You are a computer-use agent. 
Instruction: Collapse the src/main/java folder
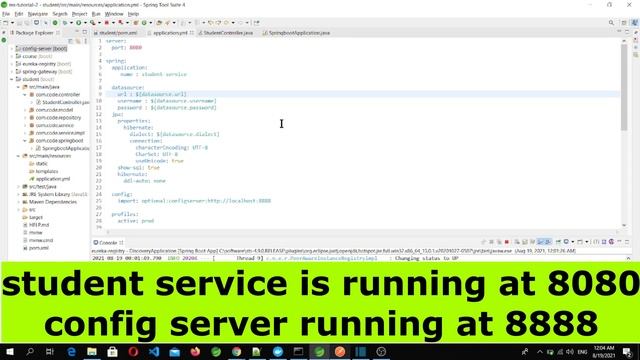(18, 87)
